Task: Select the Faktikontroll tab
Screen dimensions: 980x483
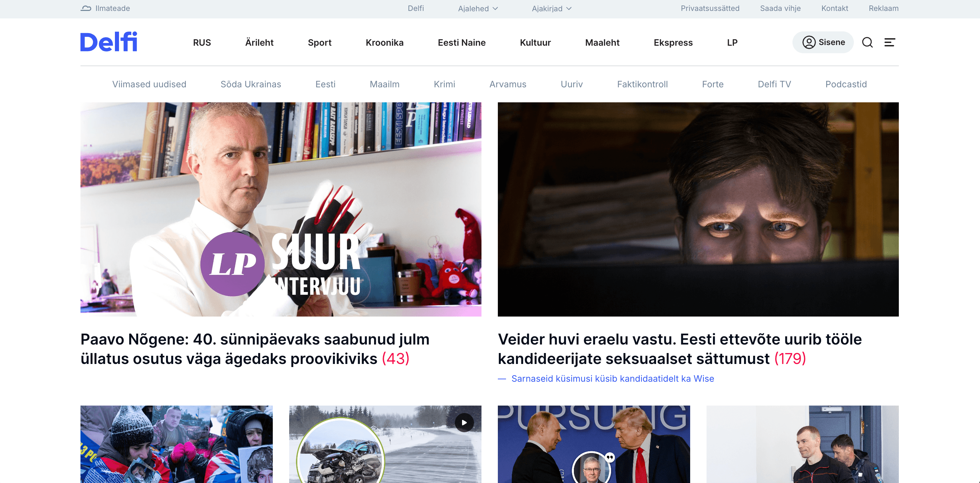Action: (642, 84)
